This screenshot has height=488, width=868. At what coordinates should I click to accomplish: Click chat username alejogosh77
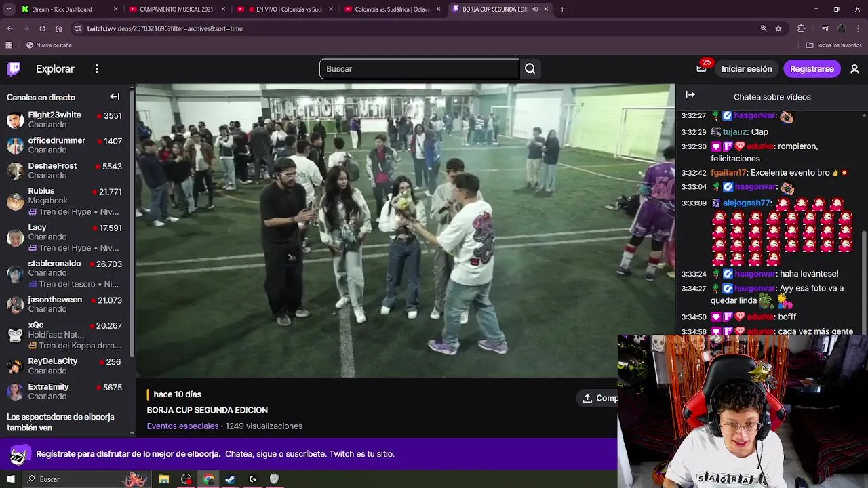[747, 203]
